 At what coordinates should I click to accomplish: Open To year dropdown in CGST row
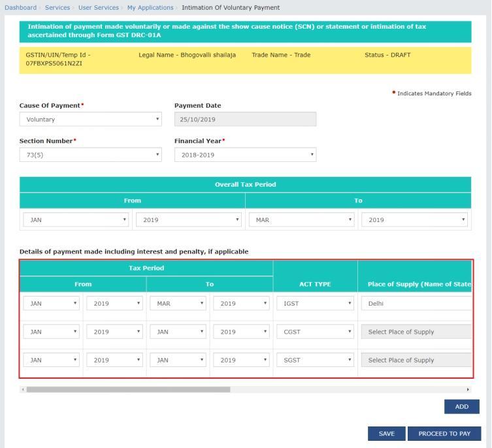241,332
